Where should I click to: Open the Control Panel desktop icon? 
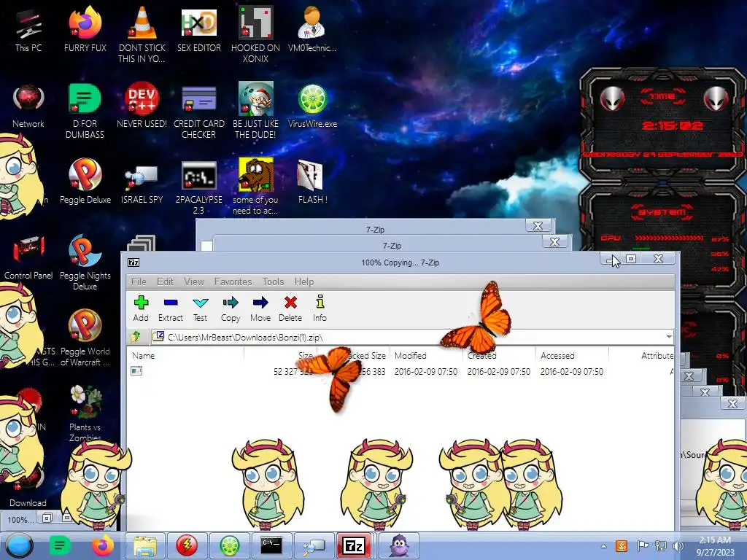point(28,258)
